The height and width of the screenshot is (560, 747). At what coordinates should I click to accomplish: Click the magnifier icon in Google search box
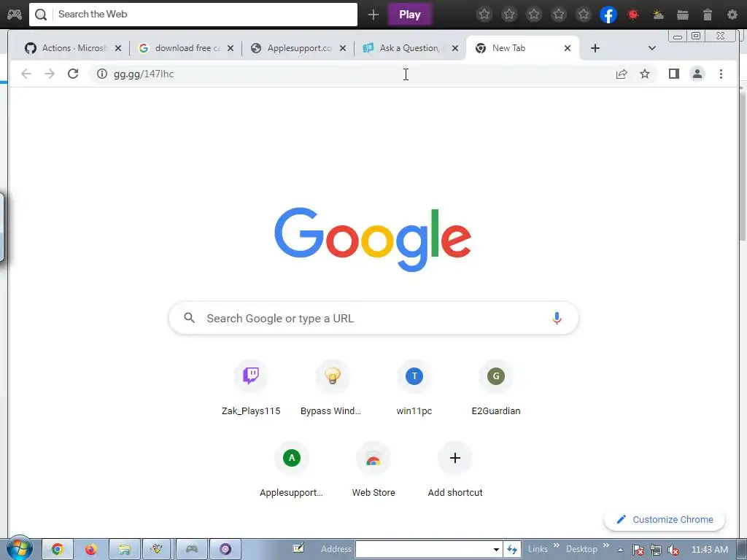pos(189,318)
